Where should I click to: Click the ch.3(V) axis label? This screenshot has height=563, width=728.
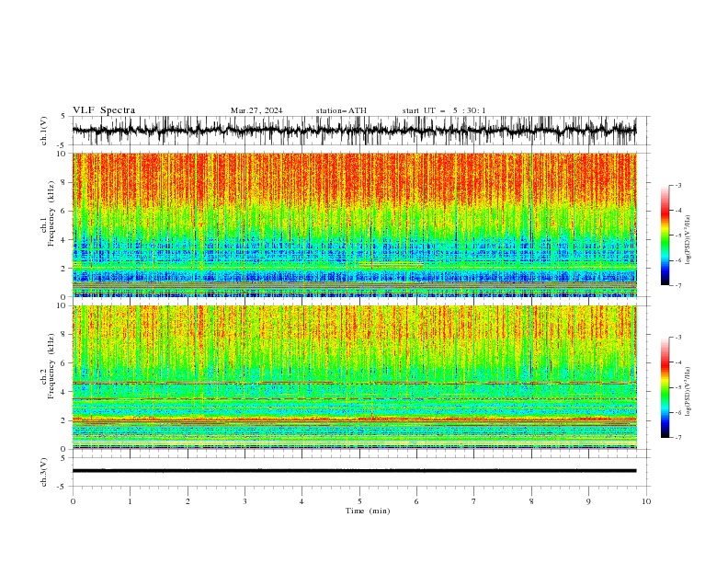coord(44,472)
